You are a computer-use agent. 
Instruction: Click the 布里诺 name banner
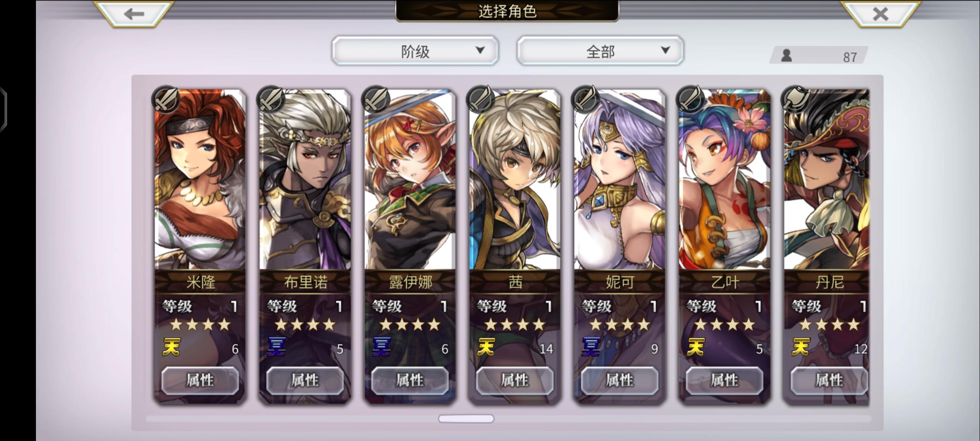coord(305,282)
